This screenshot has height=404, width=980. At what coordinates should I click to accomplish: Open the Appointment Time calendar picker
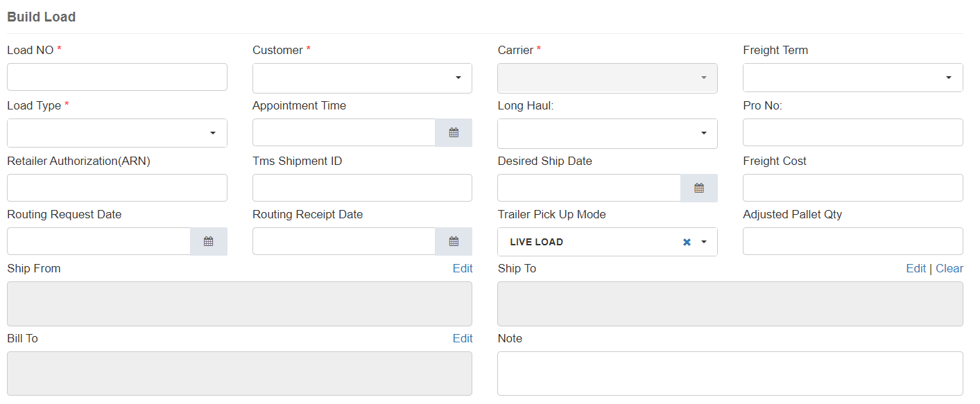point(454,132)
